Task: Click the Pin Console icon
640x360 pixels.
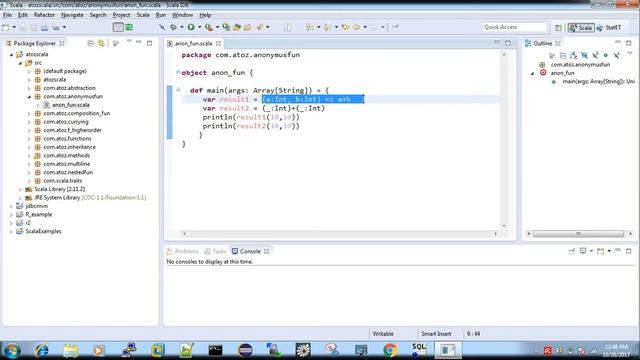Action: [572, 251]
